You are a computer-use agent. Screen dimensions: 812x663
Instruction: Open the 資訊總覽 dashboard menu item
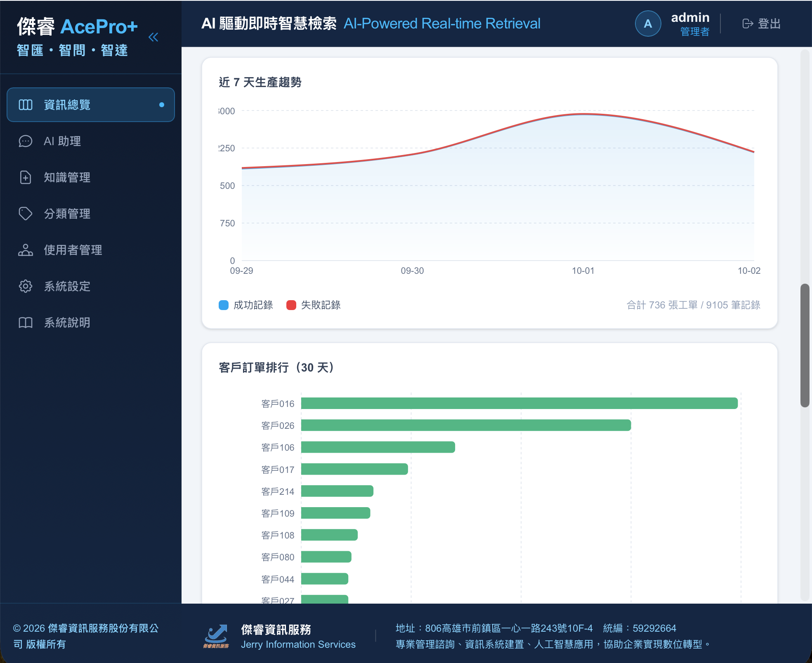point(91,105)
